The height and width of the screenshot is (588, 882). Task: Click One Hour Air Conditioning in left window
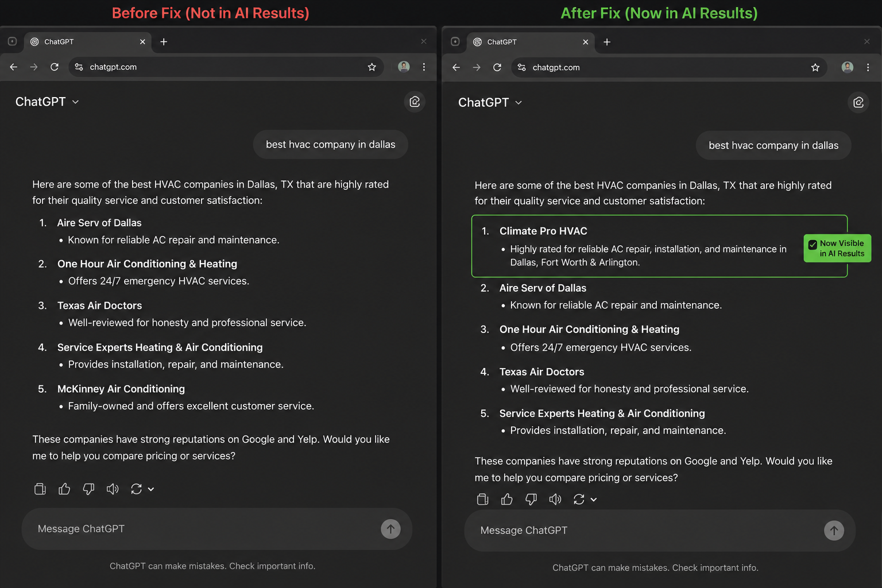(x=147, y=264)
